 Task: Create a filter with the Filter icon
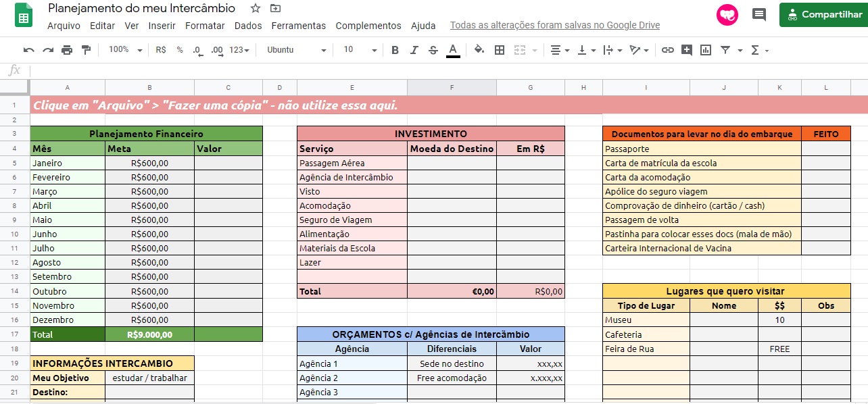[724, 49]
